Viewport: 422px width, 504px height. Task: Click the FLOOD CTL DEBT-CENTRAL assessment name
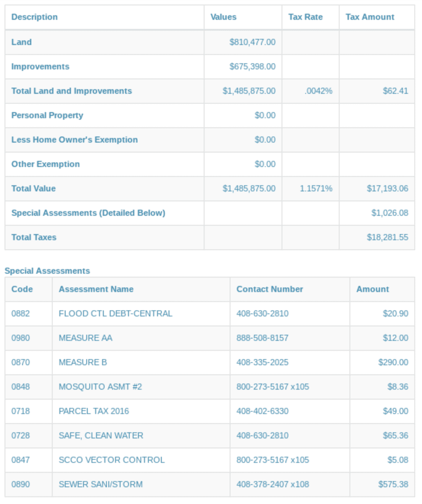(116, 314)
